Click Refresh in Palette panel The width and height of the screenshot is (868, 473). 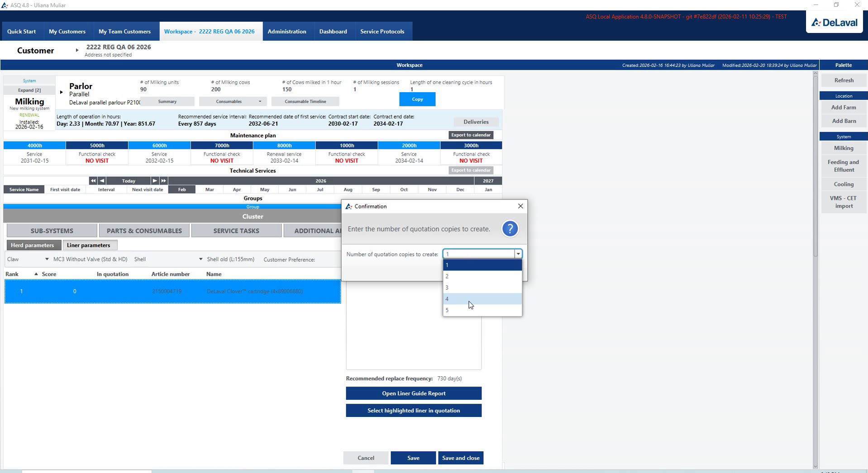(844, 80)
